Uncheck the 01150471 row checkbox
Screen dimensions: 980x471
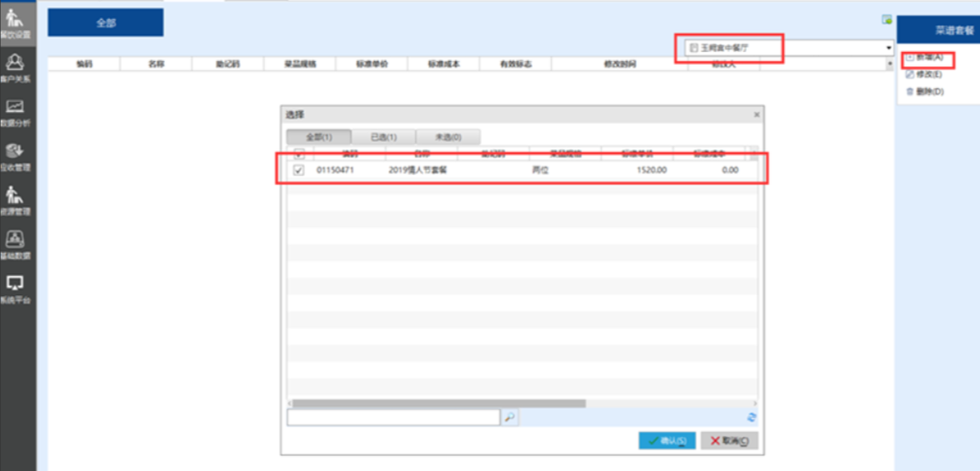[x=299, y=170]
